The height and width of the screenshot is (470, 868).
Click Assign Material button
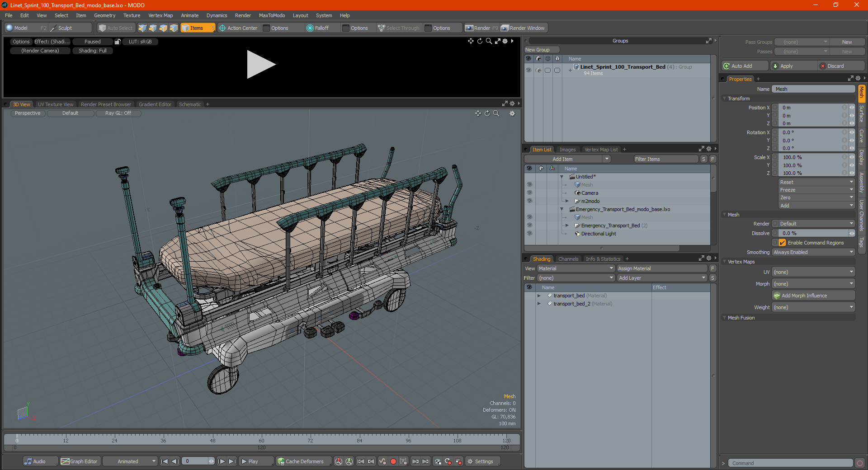(x=662, y=268)
